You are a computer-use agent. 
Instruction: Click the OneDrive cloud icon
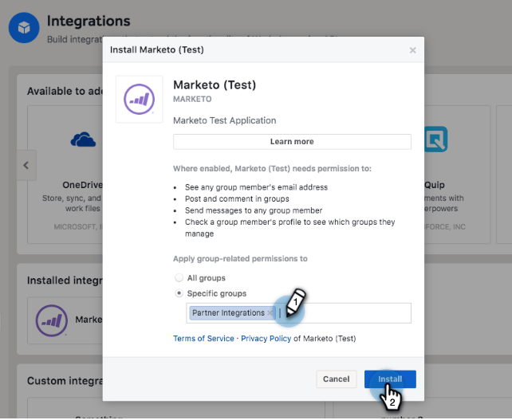[83, 141]
